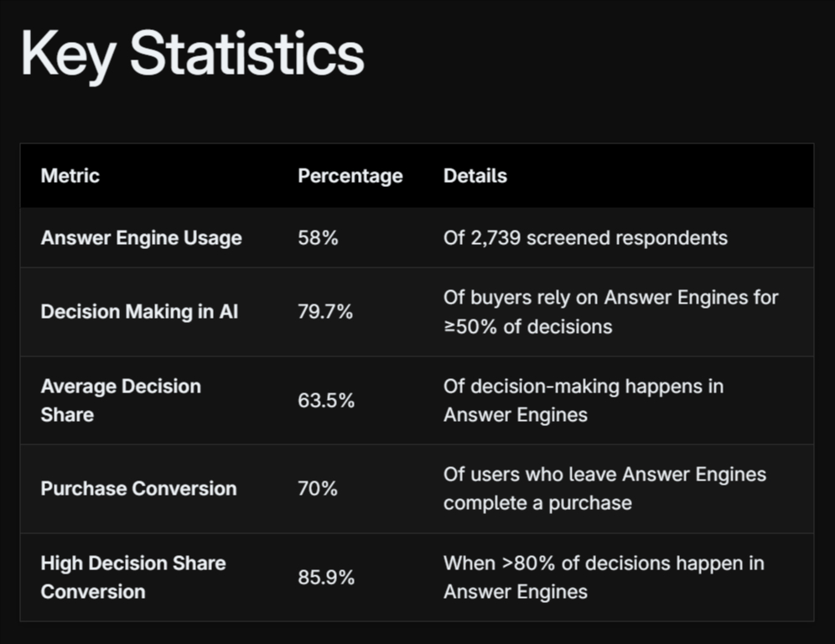Click the 58% percentage value
Screen dimensions: 835x644
point(318,238)
